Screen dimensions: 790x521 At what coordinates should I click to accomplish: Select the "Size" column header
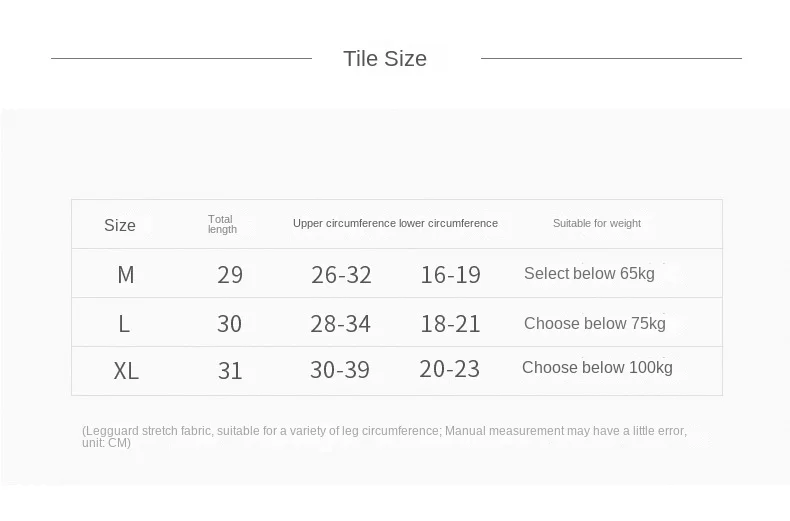[120, 225]
